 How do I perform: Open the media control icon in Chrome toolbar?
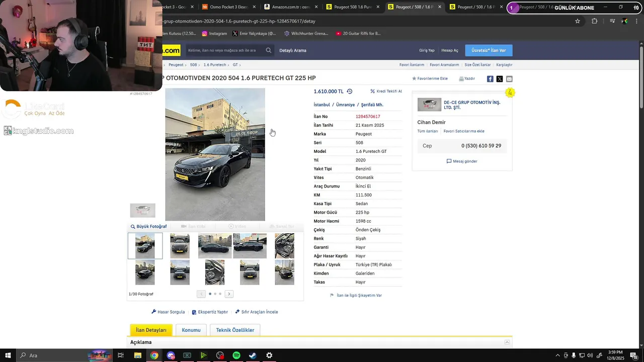point(612,21)
